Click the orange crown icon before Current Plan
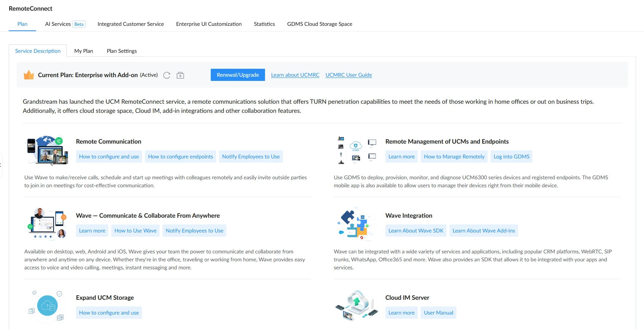Screen dimensions: 644x329 29,75
